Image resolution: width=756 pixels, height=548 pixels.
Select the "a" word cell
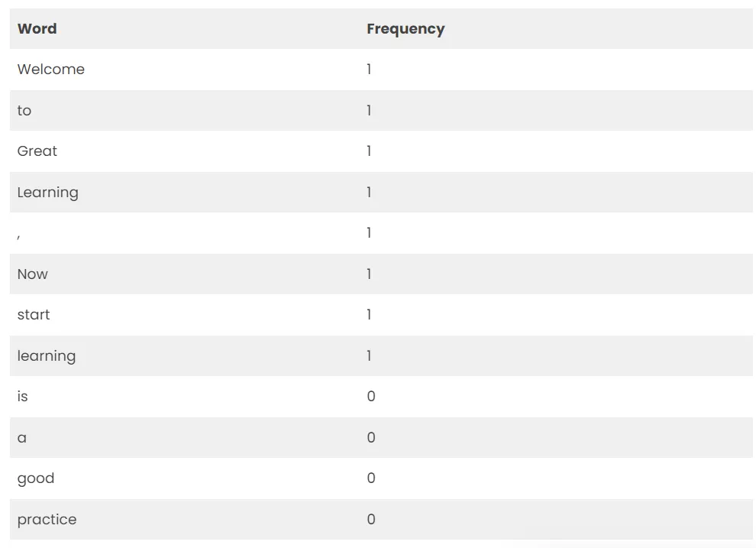(x=21, y=438)
